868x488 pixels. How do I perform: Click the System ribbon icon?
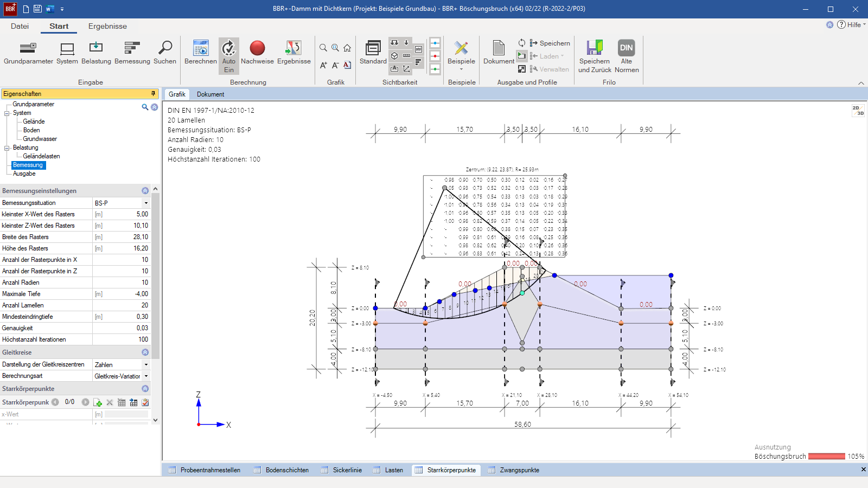pyautogui.click(x=67, y=53)
